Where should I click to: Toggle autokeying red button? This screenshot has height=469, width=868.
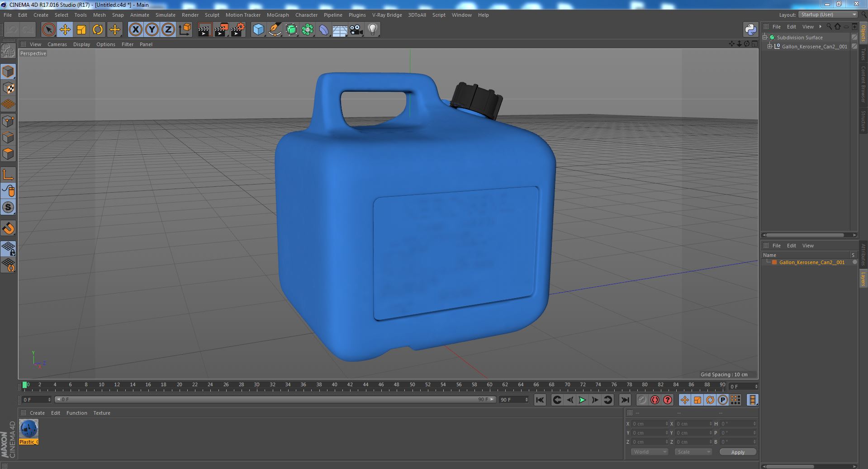655,400
